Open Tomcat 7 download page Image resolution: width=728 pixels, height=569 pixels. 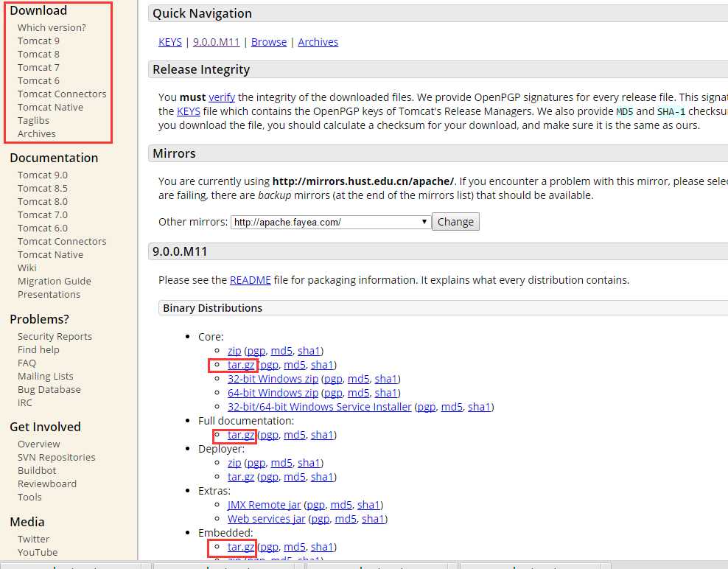point(38,67)
